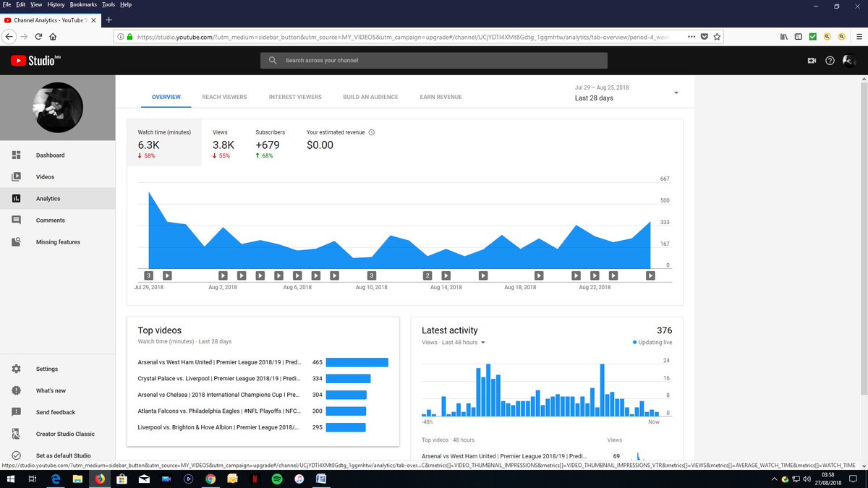This screenshot has width=868, height=488.
Task: Click the create video camera icon
Action: coord(812,61)
